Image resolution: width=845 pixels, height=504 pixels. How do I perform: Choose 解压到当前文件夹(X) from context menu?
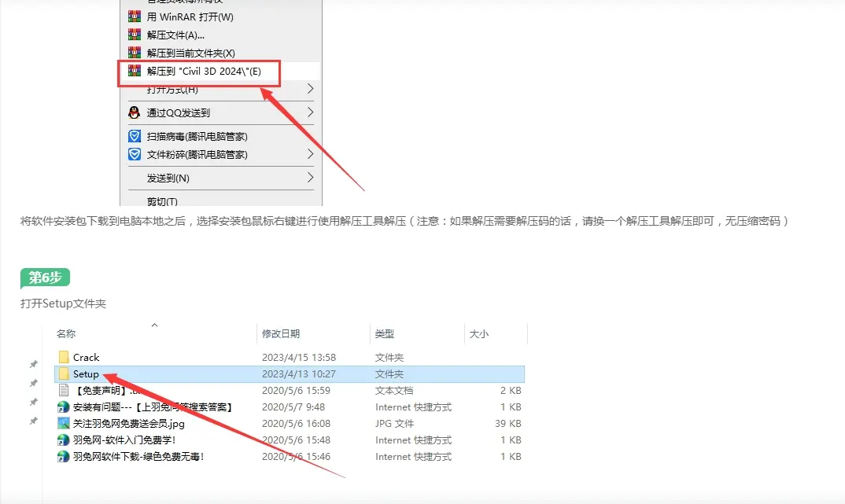click(190, 53)
